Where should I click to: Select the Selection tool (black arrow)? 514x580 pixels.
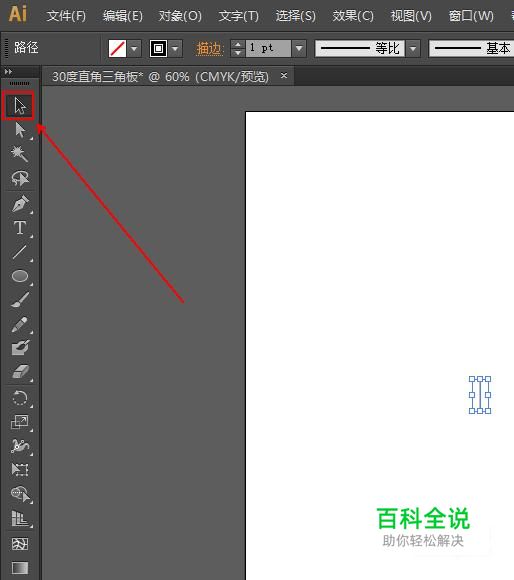(x=20, y=106)
